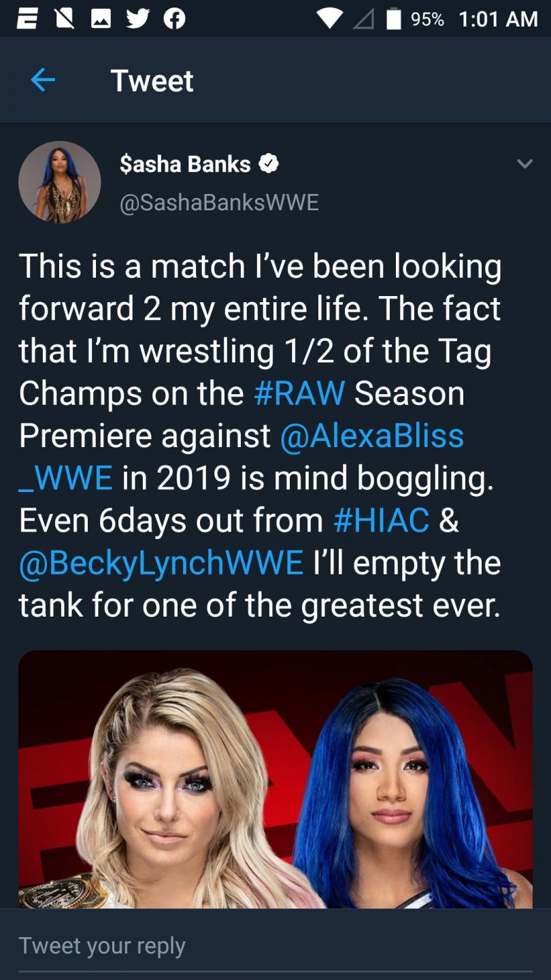Tap Twitter notification icon in status bar
The image size is (551, 980).
(x=139, y=18)
